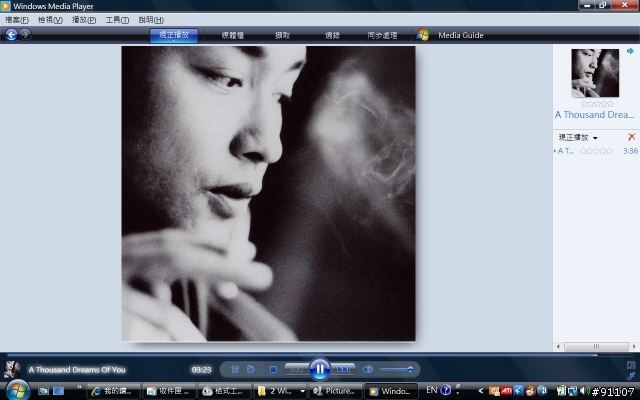Open the 2 Wi... taskbar folder group

[280, 391]
